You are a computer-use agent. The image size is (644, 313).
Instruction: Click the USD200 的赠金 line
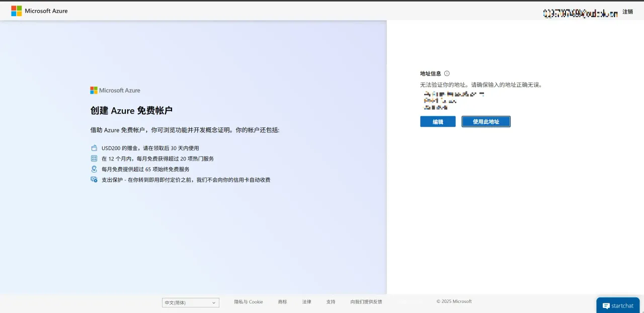150,148
